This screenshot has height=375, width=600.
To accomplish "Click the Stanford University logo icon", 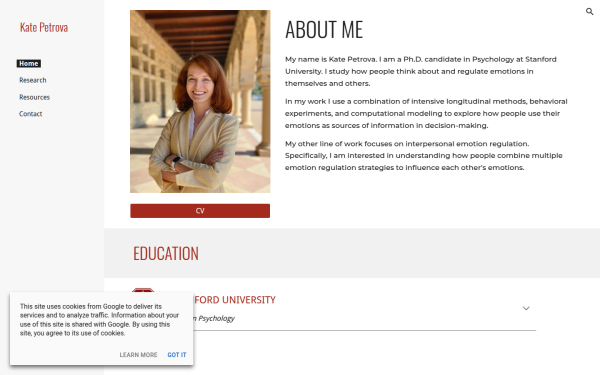I will [143, 290].
